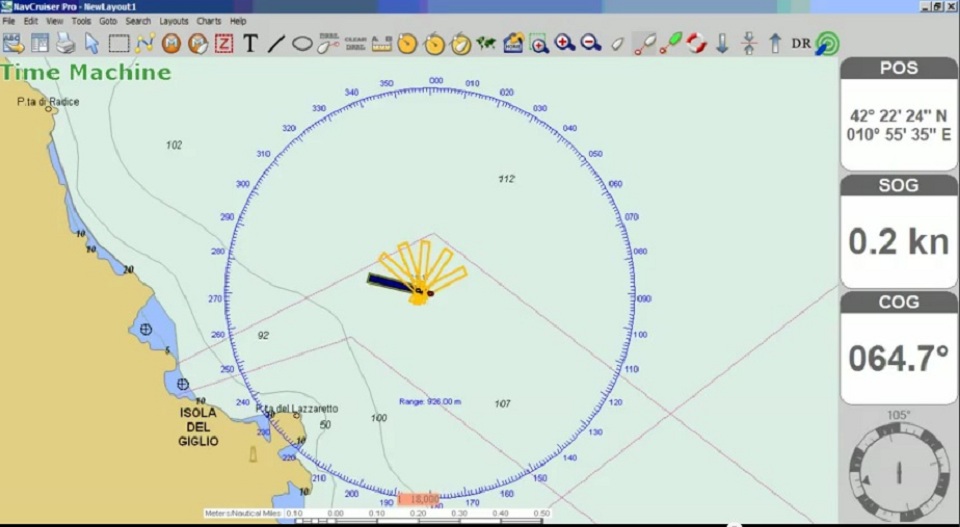This screenshot has width=960, height=527.
Task: Print the chart with printer icon
Action: tap(66, 43)
